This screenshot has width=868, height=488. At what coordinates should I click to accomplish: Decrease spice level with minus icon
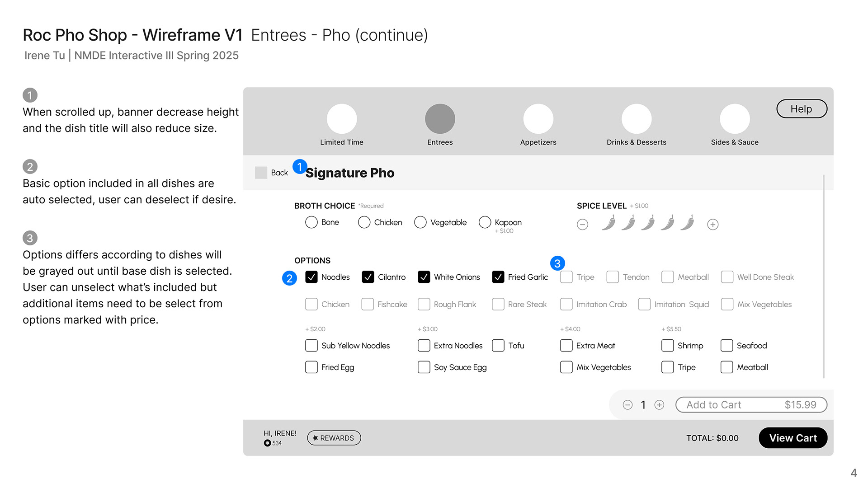pyautogui.click(x=582, y=225)
